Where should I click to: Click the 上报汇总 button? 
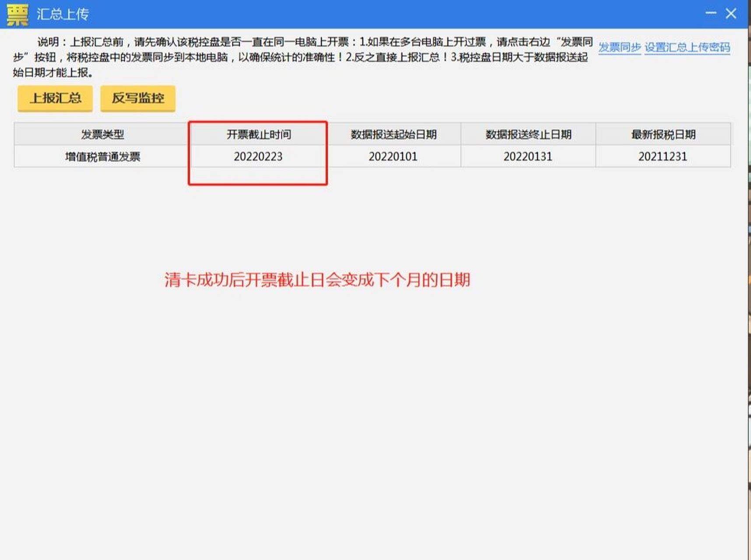pyautogui.click(x=55, y=98)
